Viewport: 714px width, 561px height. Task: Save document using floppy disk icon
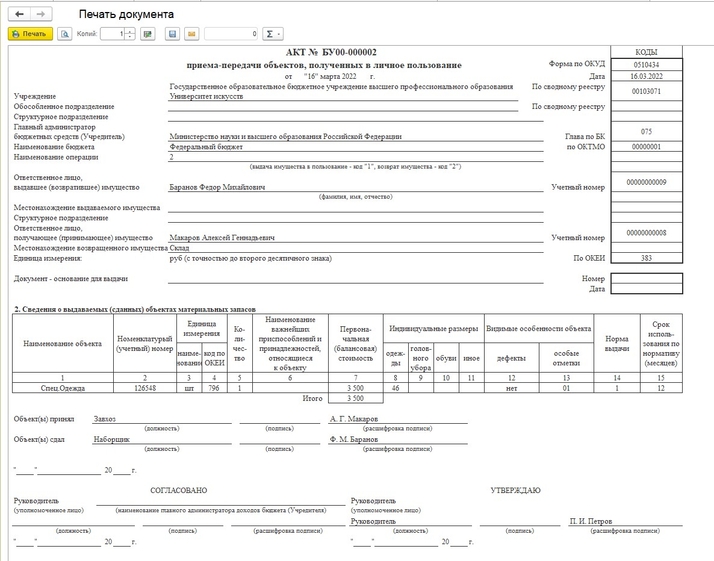click(x=173, y=34)
